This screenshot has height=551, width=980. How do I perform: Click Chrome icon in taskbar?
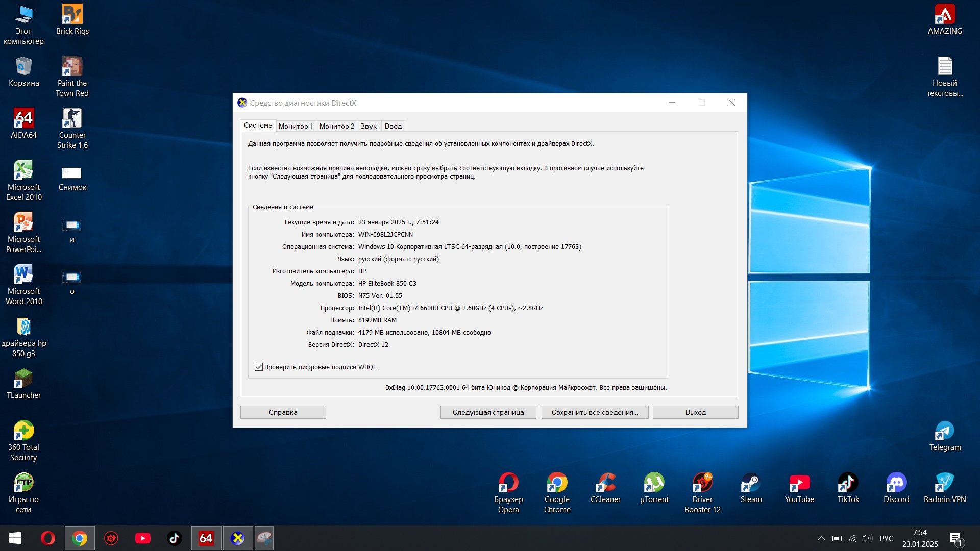(x=80, y=538)
